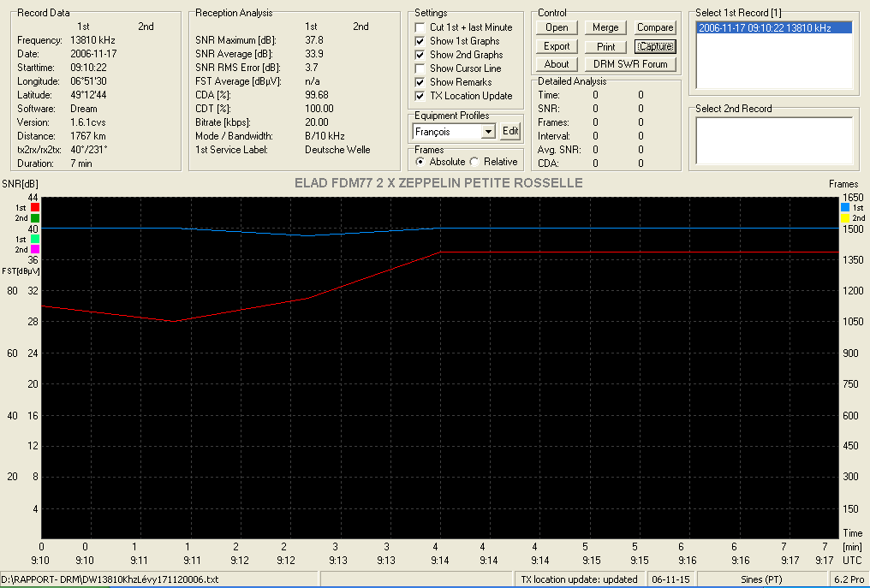This screenshot has width=870, height=588.
Task: Uncheck TX Location Update
Action: click(420, 96)
